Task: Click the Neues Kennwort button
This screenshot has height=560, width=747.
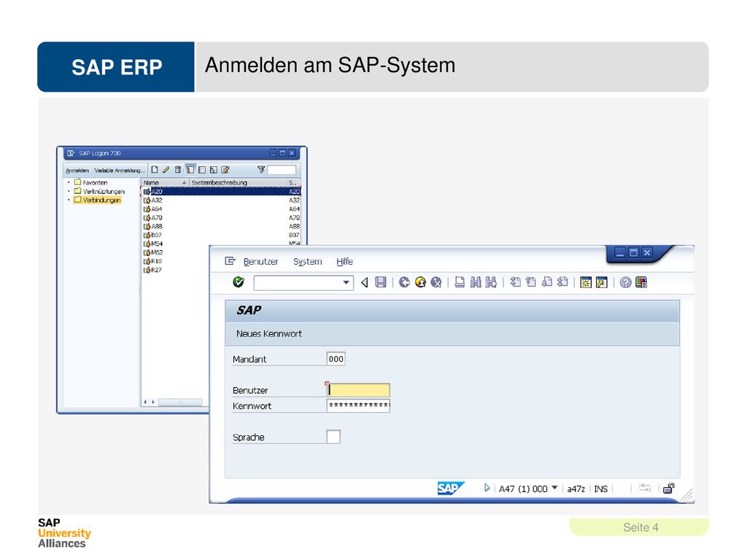Action: (269, 334)
